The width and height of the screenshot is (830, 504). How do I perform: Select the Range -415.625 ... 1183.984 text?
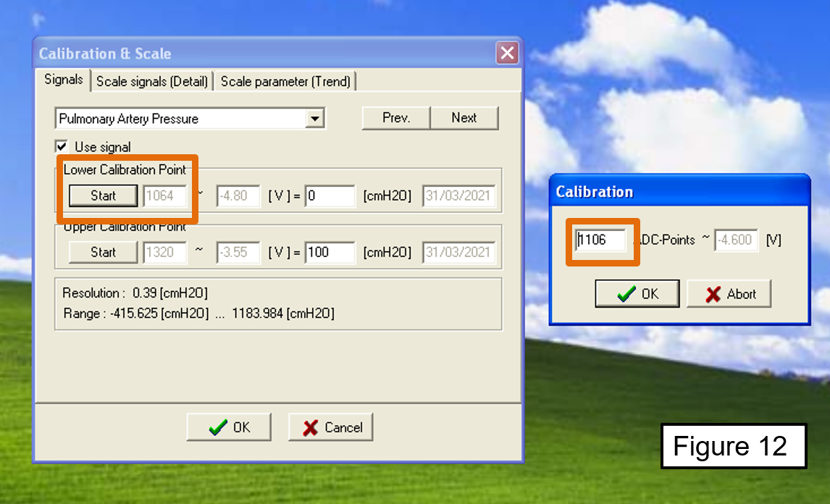[198, 314]
